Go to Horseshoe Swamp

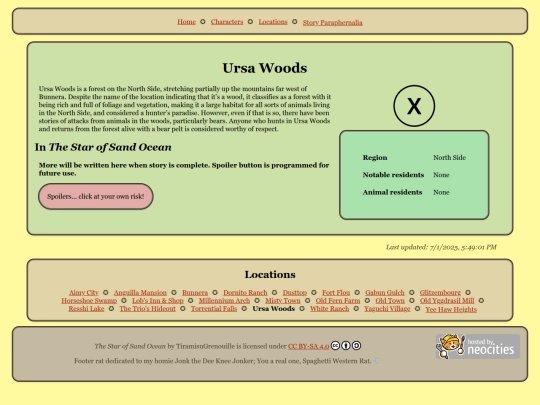(x=89, y=301)
